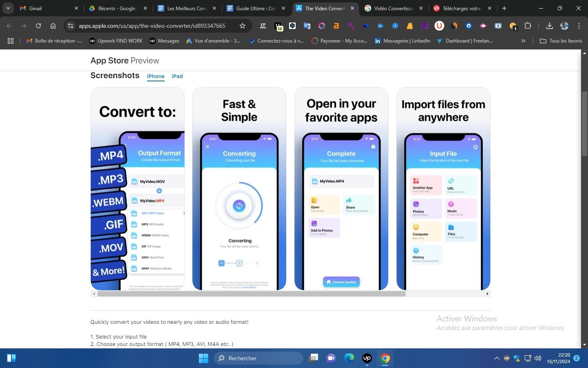
Task: Open the white circle 'U' extension icon
Action: coord(439,26)
